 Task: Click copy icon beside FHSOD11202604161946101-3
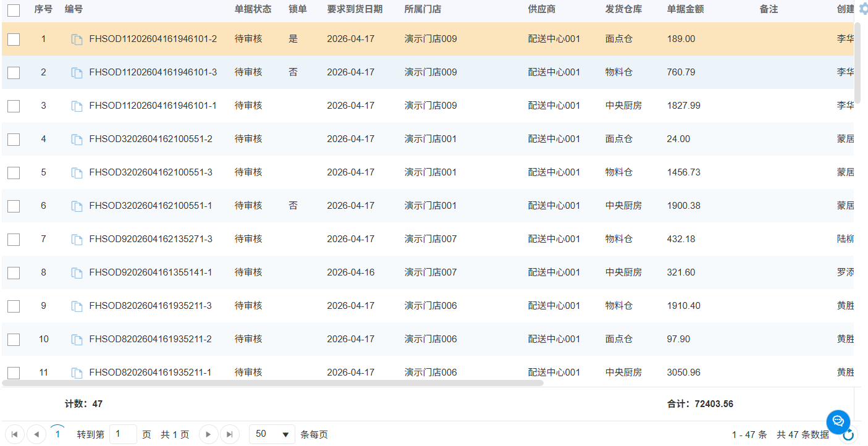(x=77, y=73)
